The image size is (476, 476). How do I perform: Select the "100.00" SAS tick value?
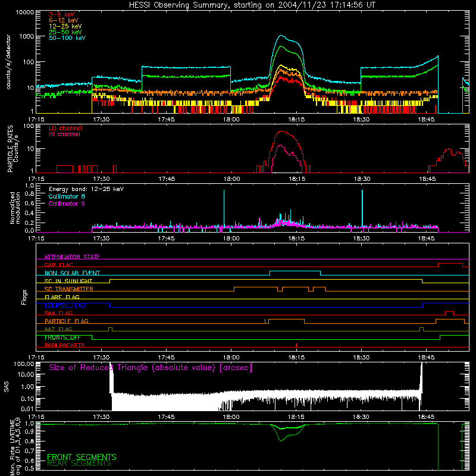24,364
